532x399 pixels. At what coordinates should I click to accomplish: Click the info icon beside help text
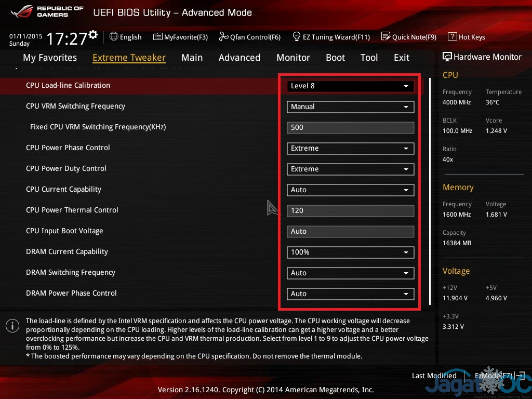tap(12, 326)
